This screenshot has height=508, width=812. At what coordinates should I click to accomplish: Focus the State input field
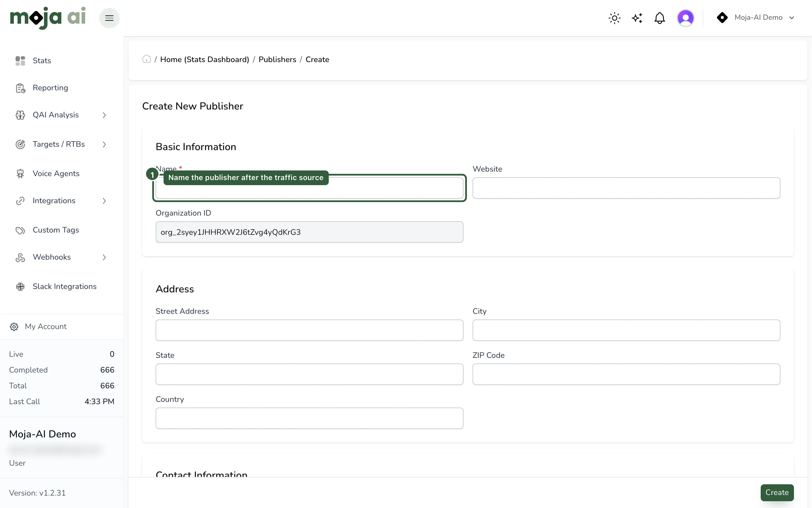pyautogui.click(x=309, y=374)
